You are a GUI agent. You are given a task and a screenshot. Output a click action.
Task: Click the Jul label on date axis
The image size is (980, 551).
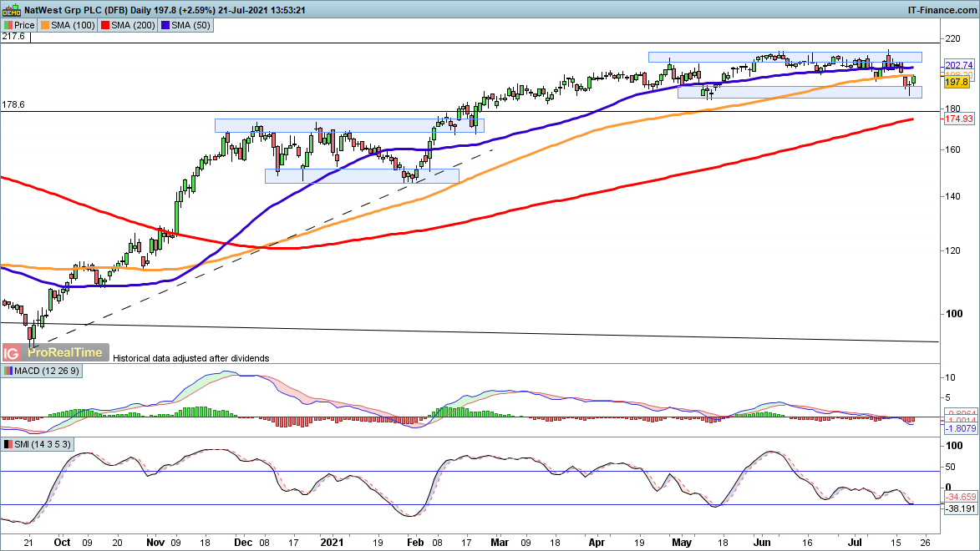point(854,543)
